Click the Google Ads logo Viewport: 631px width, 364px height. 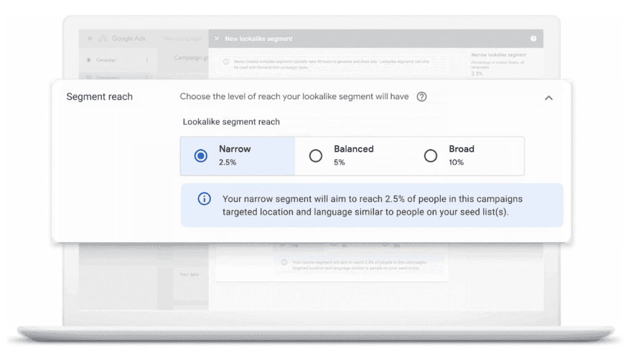point(103,39)
